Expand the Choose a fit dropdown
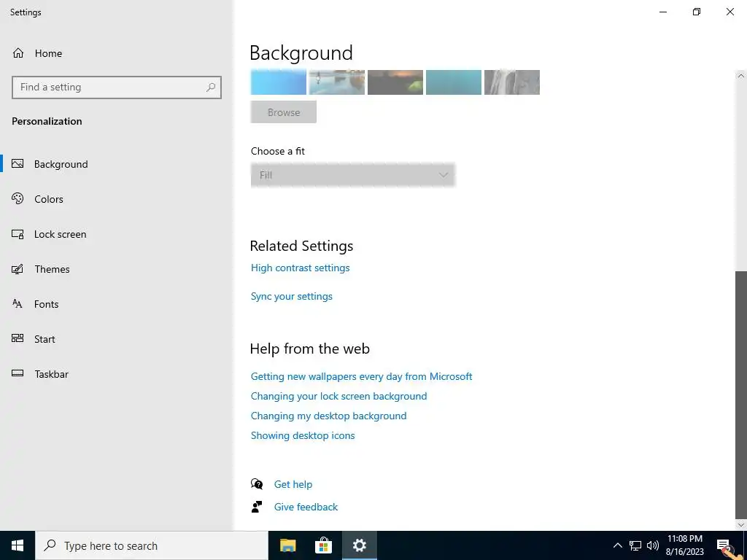Image resolution: width=747 pixels, height=560 pixels. 352,175
